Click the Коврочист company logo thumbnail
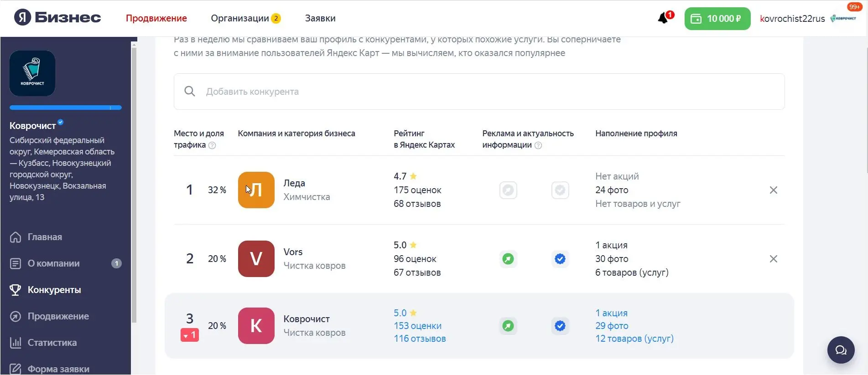 [x=32, y=73]
